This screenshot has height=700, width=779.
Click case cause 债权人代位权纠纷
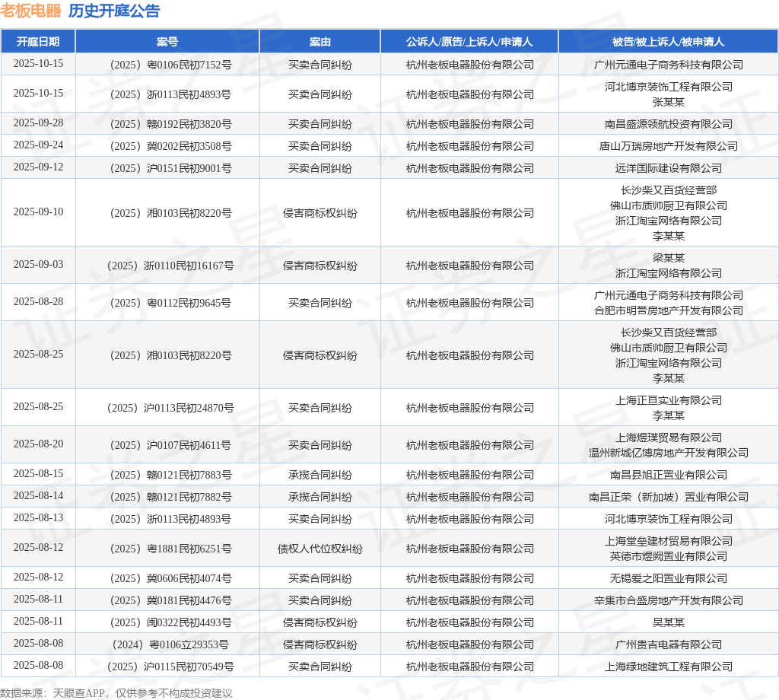coord(320,549)
